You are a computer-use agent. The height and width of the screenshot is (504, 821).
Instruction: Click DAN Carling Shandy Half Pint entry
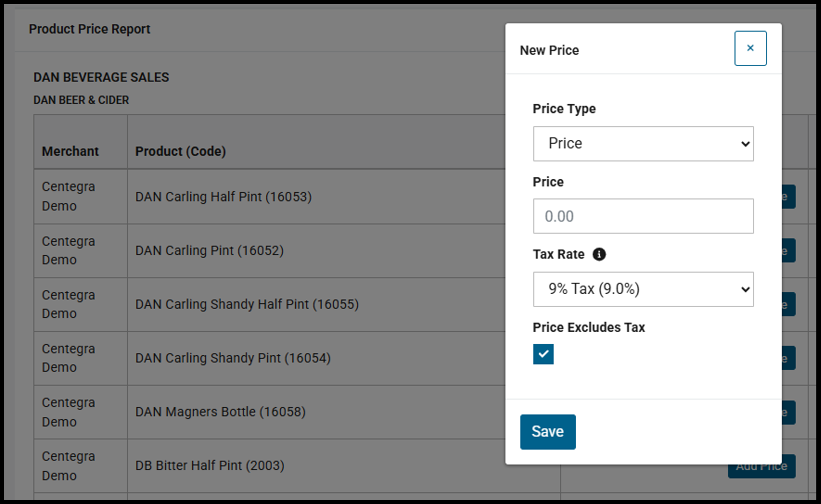[246, 304]
